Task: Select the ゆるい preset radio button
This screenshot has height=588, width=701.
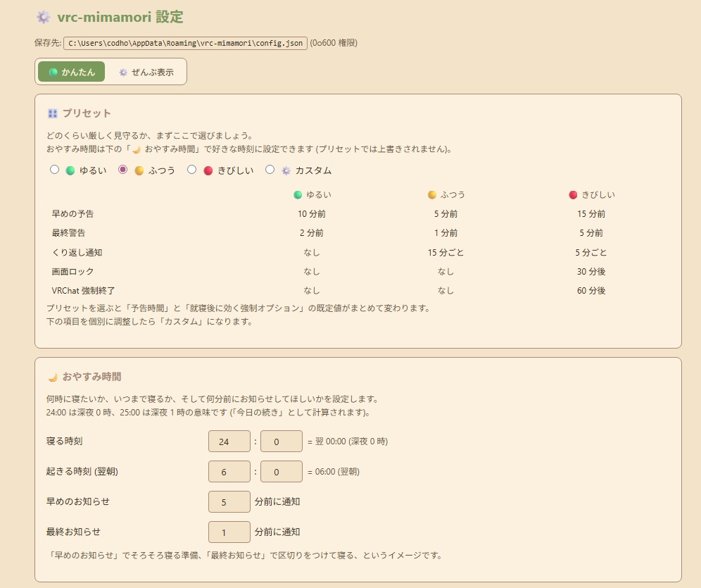Action: click(54, 169)
